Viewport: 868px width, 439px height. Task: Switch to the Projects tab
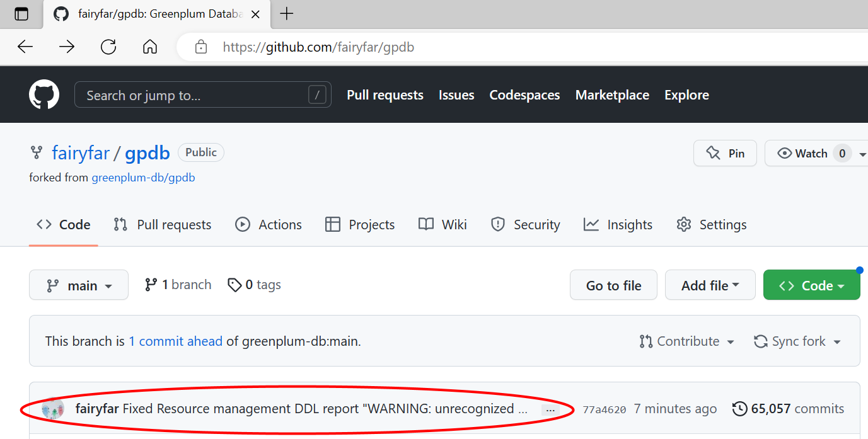pos(360,225)
